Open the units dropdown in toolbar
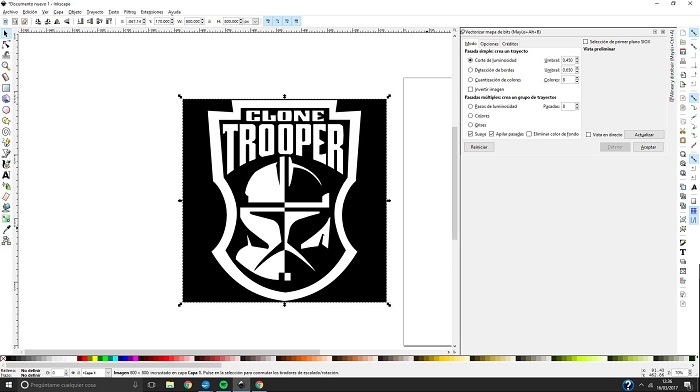This screenshot has width=700, height=392. click(x=256, y=21)
